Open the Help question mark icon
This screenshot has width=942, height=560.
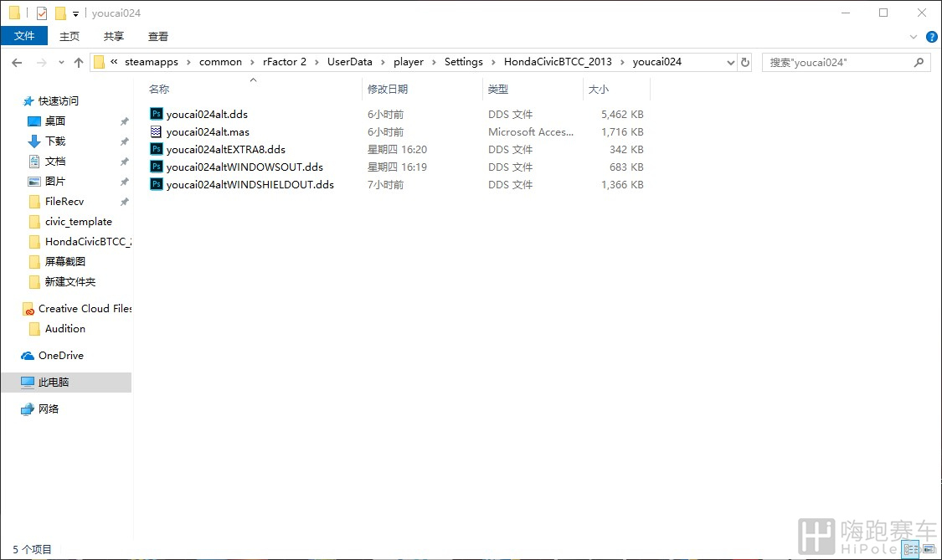(932, 37)
